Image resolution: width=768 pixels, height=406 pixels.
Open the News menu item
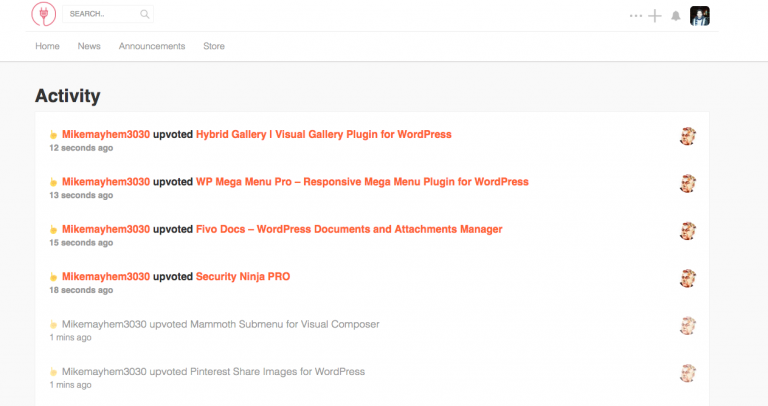tap(89, 46)
